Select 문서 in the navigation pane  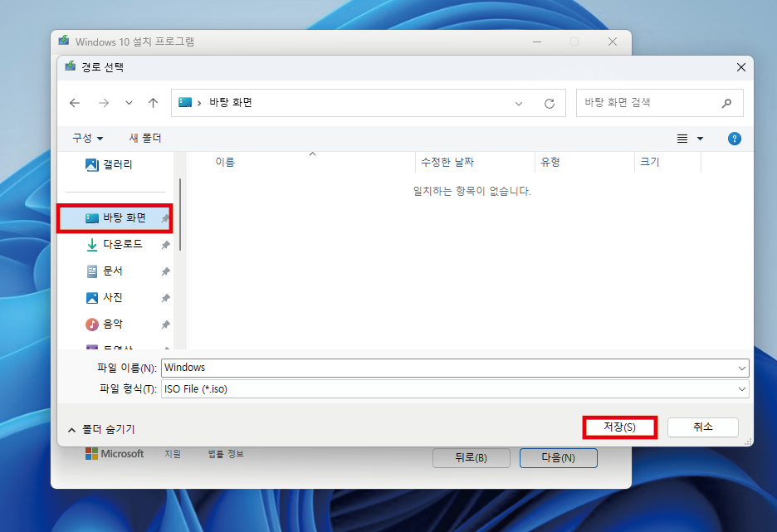coord(115,271)
